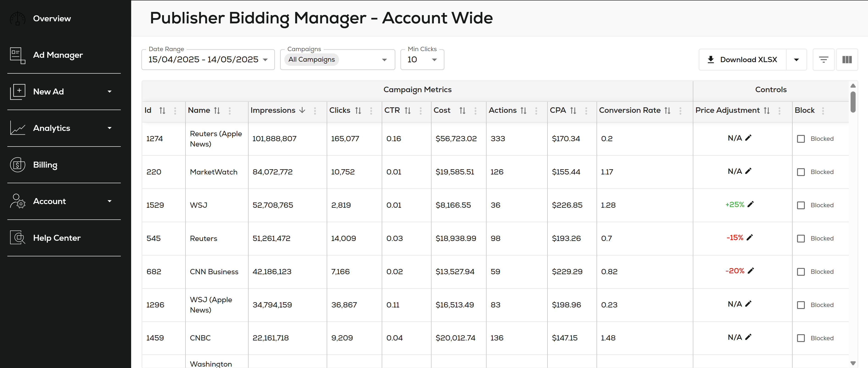The height and width of the screenshot is (368, 868).
Task: Click the Ad Manager sidebar icon
Action: [17, 55]
